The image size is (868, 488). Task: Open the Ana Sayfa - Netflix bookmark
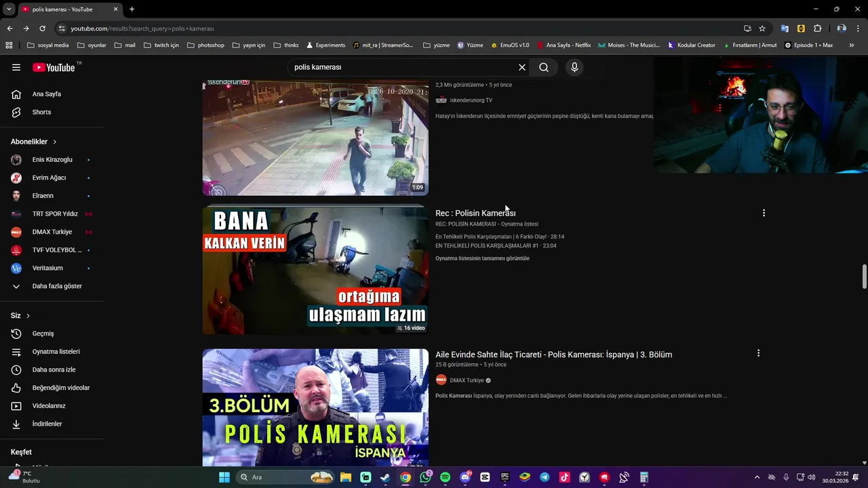564,45
